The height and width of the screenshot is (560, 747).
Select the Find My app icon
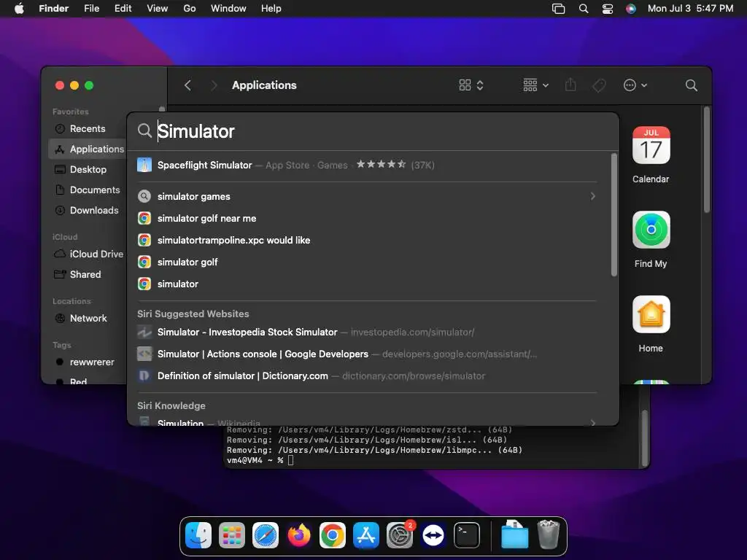(651, 230)
